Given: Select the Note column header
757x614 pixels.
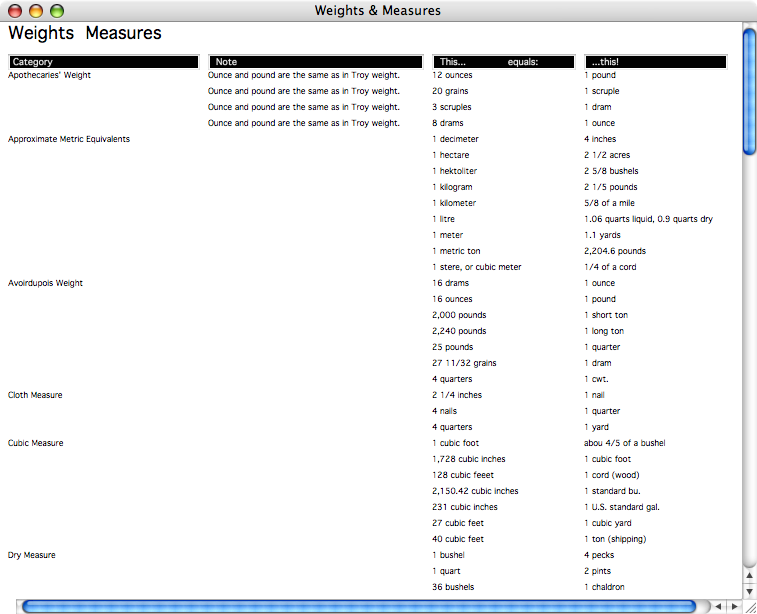Looking at the screenshot, I should coord(314,62).
